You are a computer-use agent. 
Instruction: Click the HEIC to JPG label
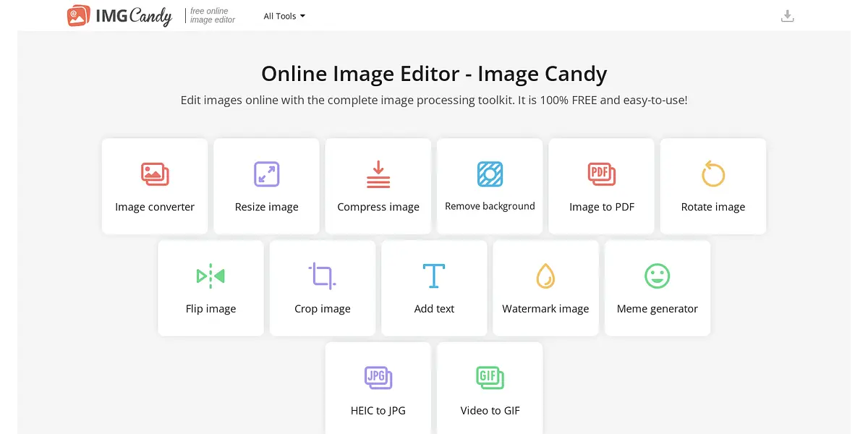coord(378,411)
